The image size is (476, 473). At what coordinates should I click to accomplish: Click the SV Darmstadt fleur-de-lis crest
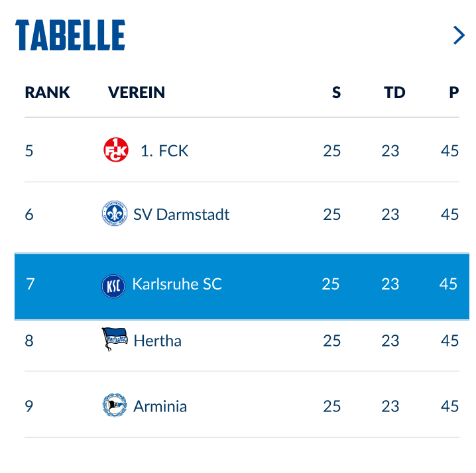tap(115, 213)
